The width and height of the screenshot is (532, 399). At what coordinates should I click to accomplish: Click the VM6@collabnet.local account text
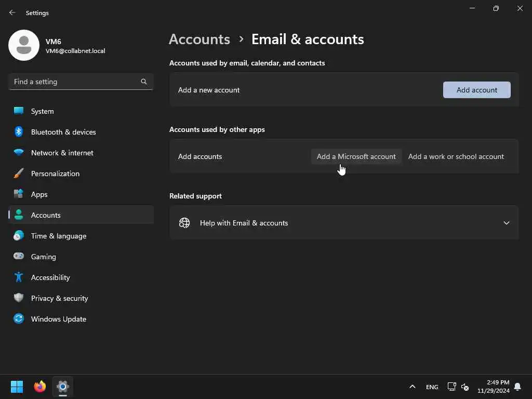[75, 51]
